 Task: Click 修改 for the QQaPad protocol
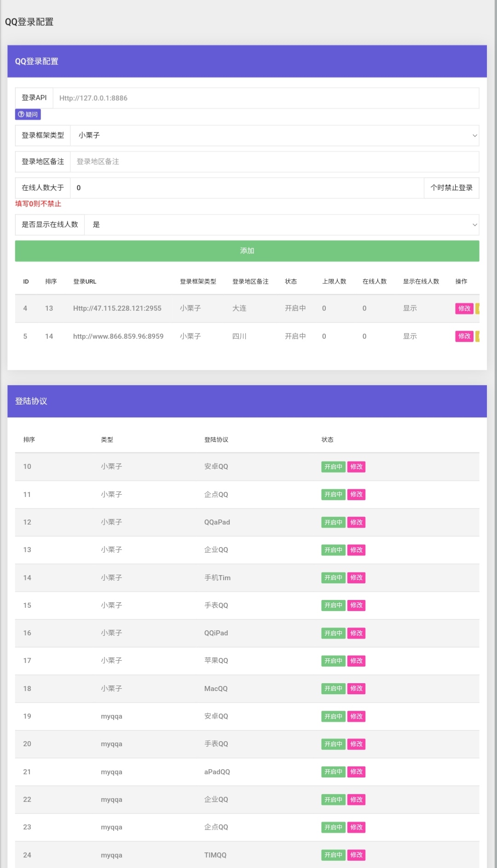coord(356,522)
